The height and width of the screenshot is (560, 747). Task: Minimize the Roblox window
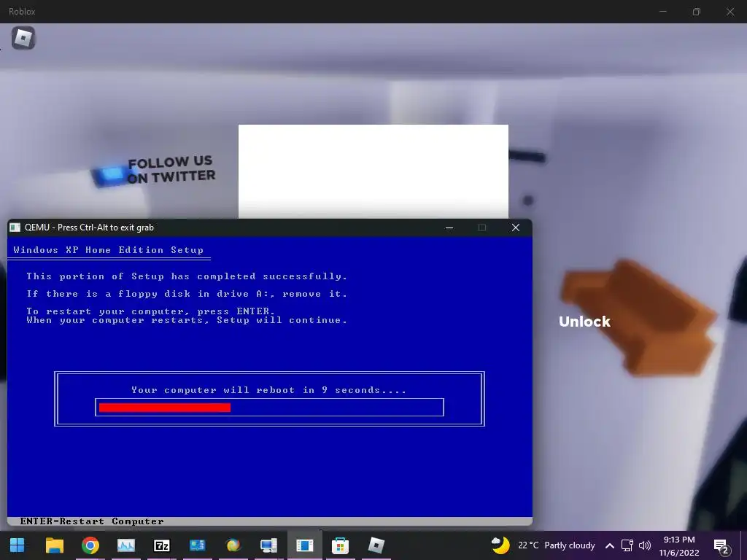662,12
